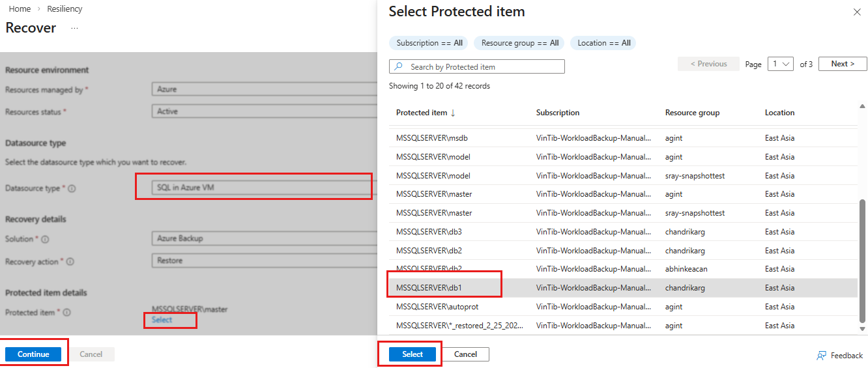Image resolution: width=868 pixels, height=368 pixels.
Task: Select the MSSQLSERVER\*_restored_2_25 row
Action: [623, 326]
